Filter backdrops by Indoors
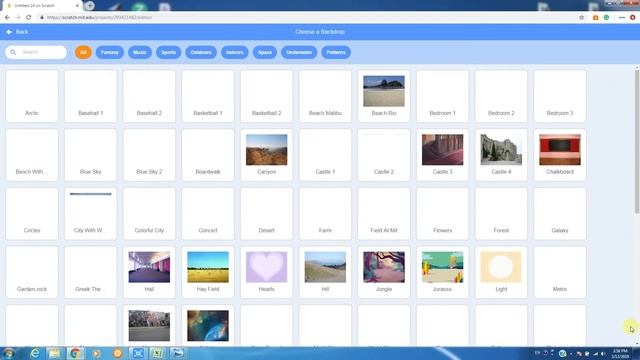 tap(235, 52)
